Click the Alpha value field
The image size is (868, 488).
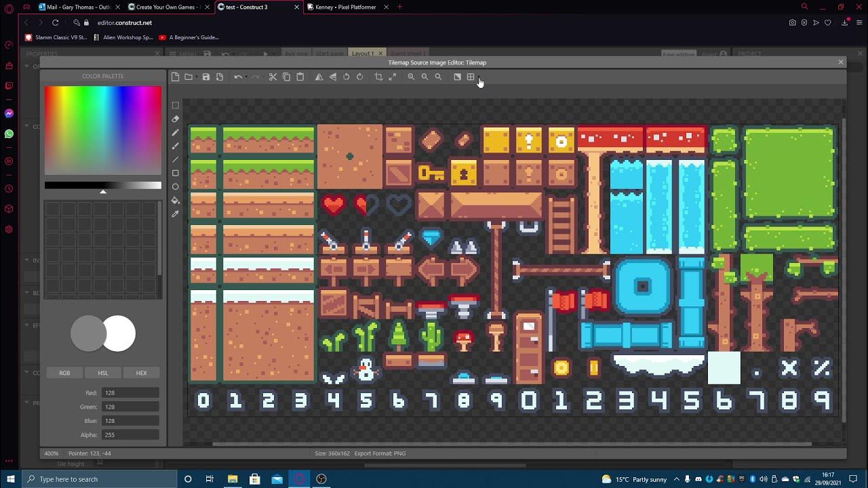click(x=130, y=435)
